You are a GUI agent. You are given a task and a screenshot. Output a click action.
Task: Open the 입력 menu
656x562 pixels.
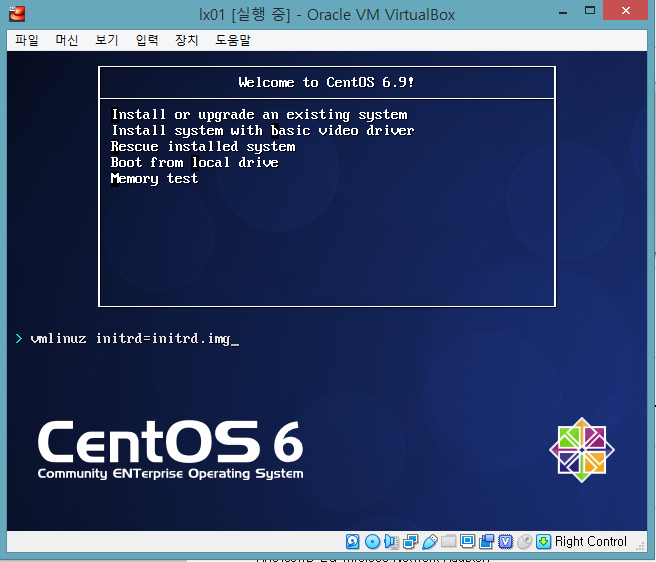coord(147,40)
